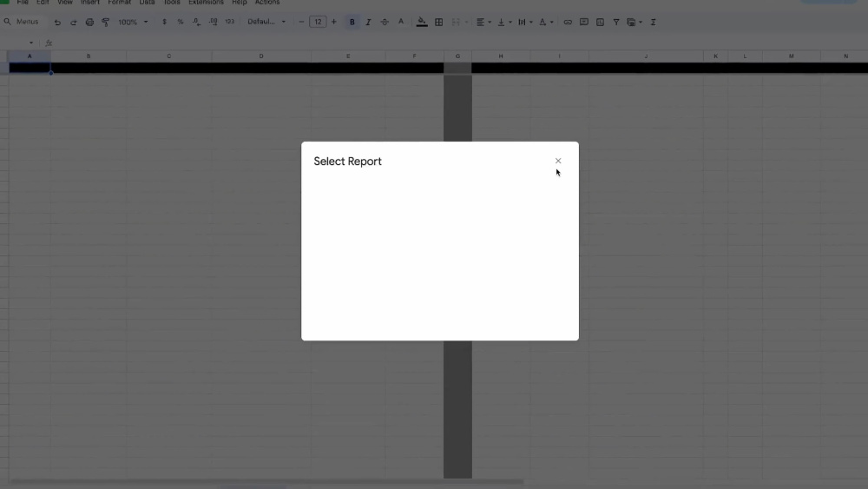Open the Default font dropdown

click(266, 23)
